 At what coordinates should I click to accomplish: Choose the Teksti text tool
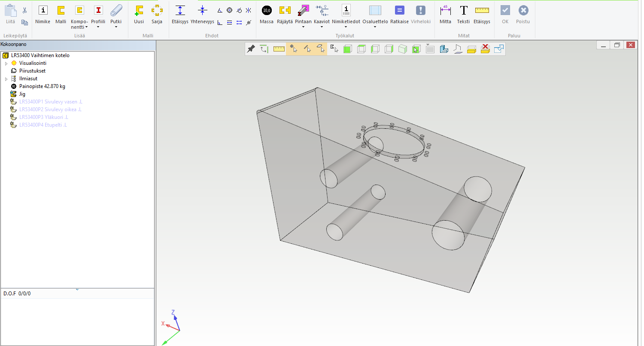click(463, 11)
